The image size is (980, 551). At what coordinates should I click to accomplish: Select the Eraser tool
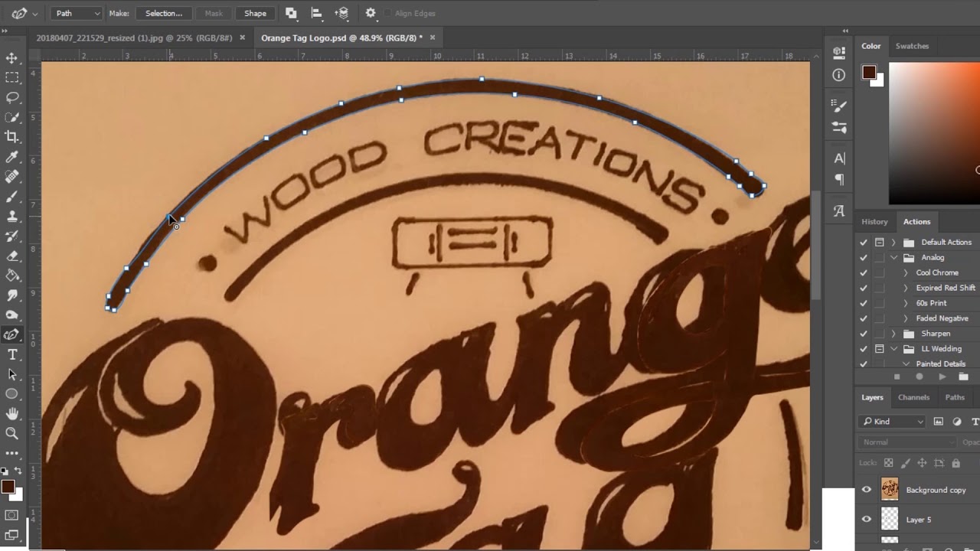[11, 256]
